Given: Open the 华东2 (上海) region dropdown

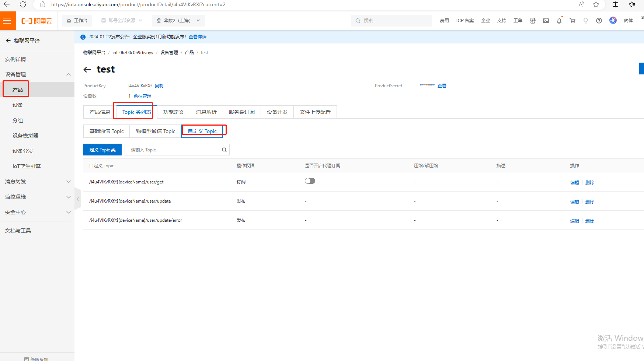Looking at the screenshot, I should coord(178,21).
